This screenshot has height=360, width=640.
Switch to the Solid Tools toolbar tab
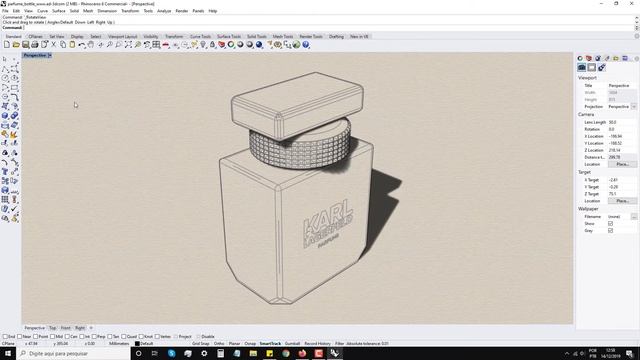pyautogui.click(x=257, y=36)
